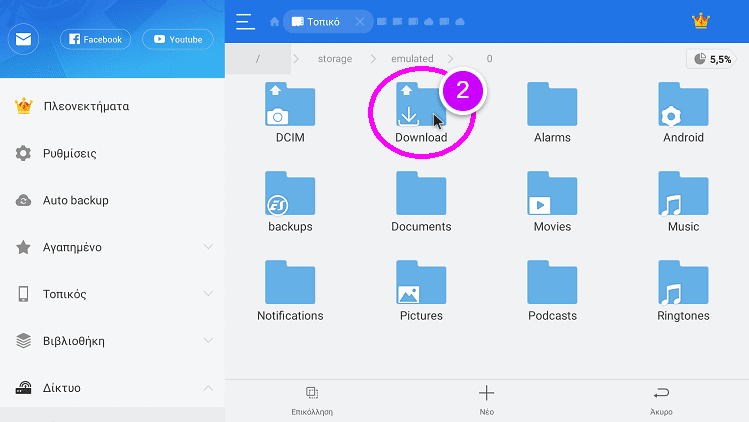
Task: Click the Νέο new button
Action: [x=486, y=400]
